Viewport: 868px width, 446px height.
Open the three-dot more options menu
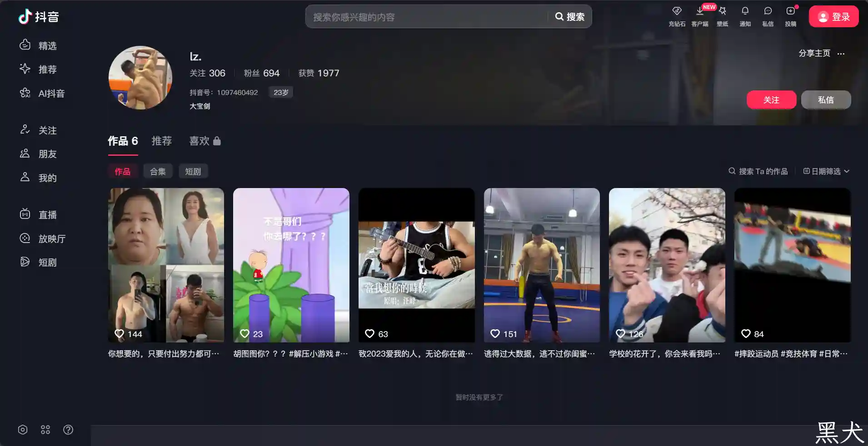pos(841,54)
